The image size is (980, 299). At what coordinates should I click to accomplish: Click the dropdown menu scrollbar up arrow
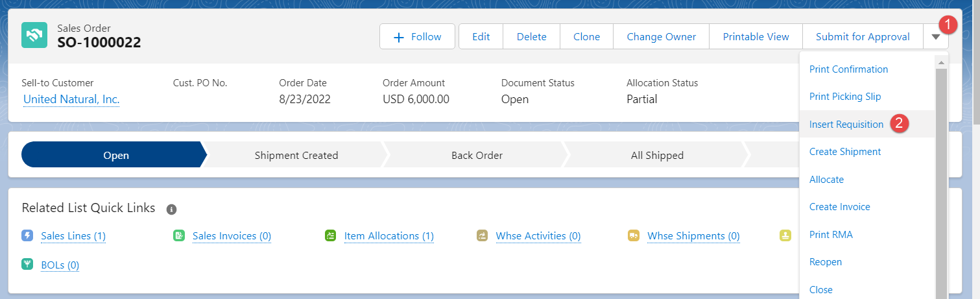[940, 62]
